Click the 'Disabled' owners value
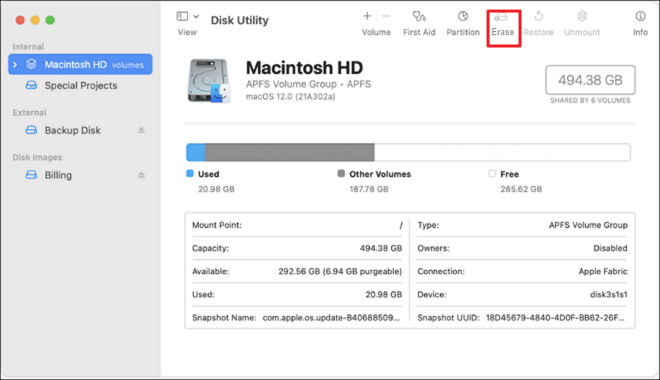 pyautogui.click(x=610, y=248)
